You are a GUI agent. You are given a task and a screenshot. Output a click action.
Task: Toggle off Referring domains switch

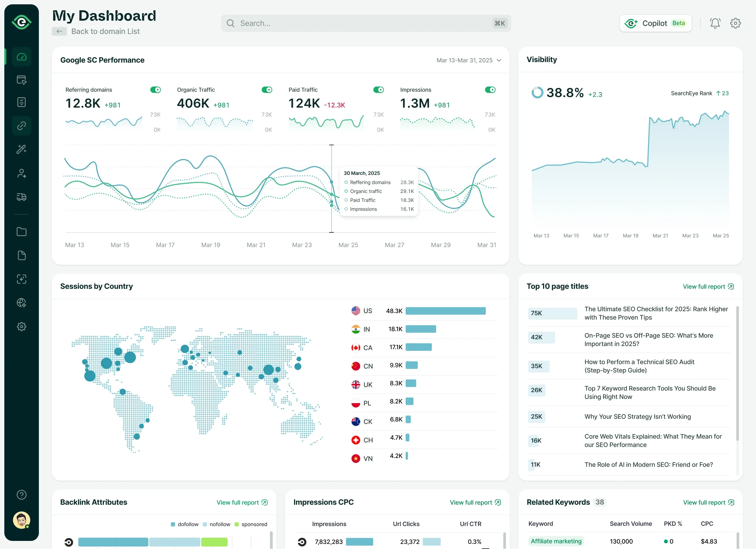155,90
